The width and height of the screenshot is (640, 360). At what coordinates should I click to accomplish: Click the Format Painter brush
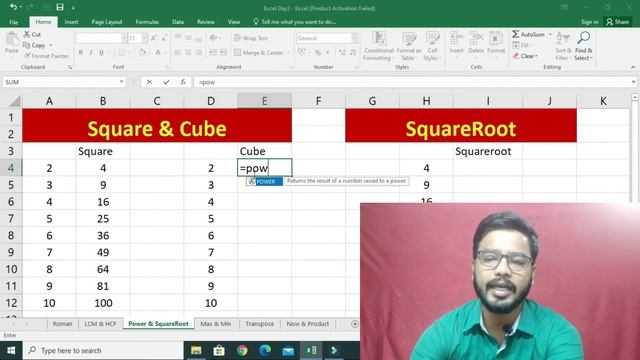(27, 56)
